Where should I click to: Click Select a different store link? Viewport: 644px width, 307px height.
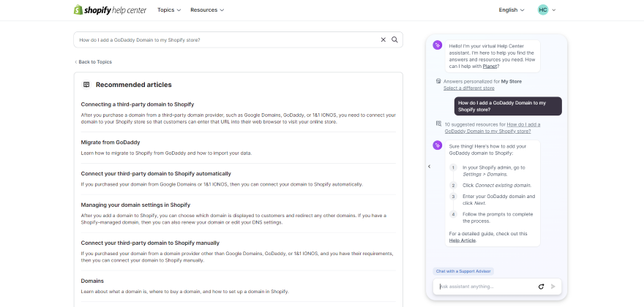pos(468,88)
